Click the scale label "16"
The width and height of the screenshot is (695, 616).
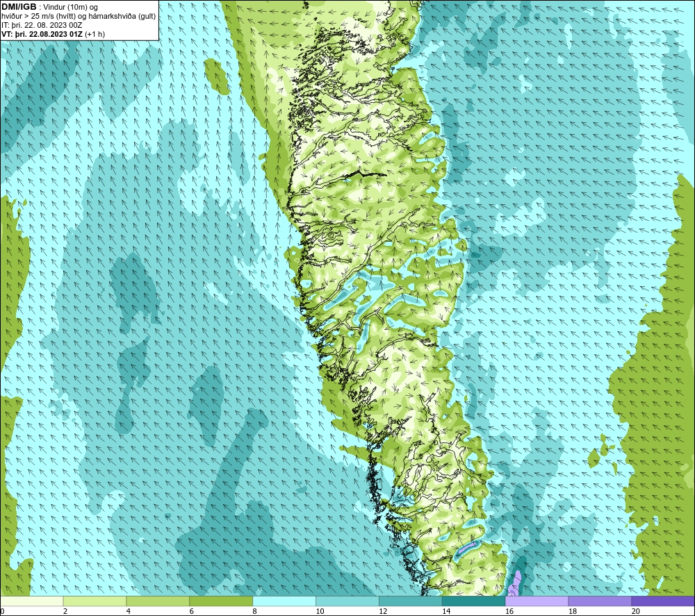pos(509,611)
